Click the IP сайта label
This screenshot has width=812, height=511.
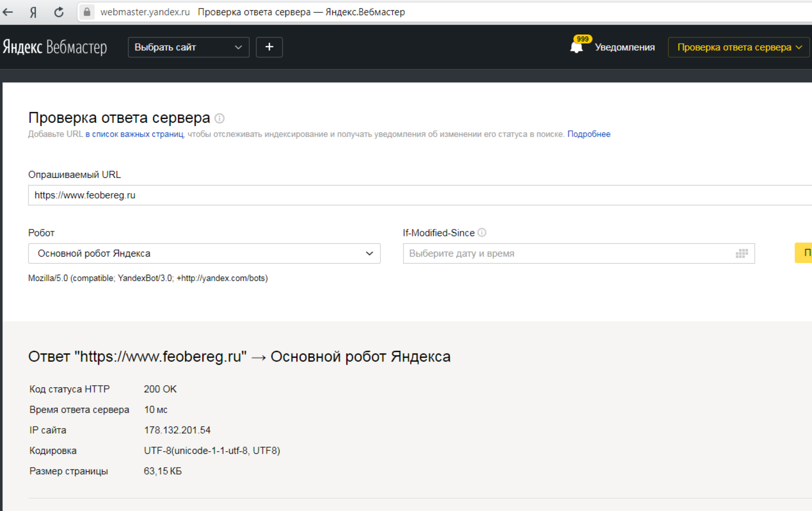pyautogui.click(x=48, y=430)
